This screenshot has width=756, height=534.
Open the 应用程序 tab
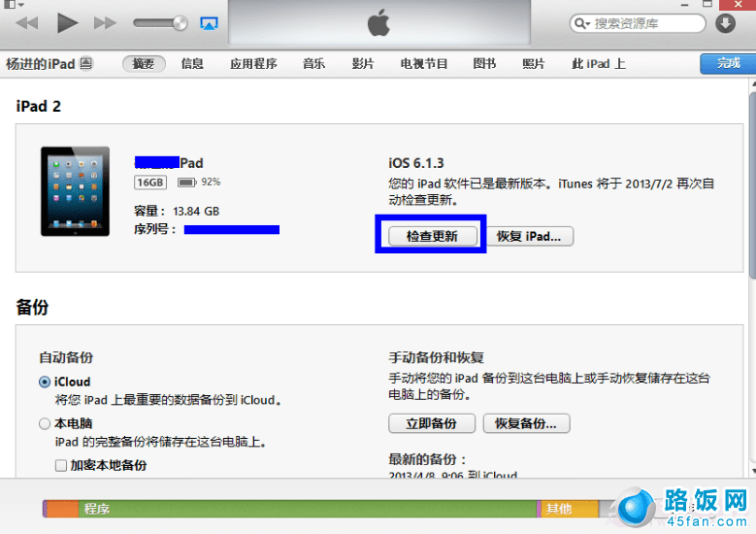pyautogui.click(x=253, y=64)
